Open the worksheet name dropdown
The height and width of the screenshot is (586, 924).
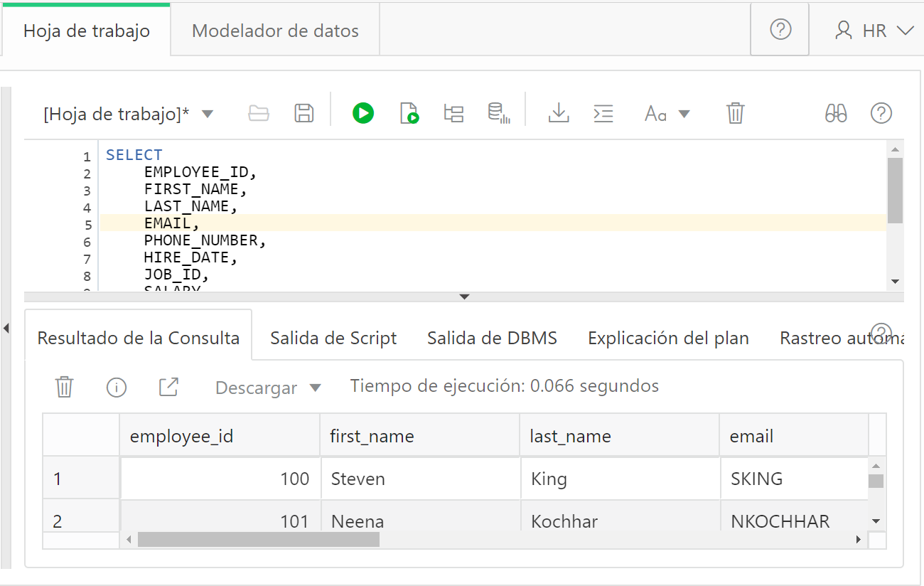point(207,113)
